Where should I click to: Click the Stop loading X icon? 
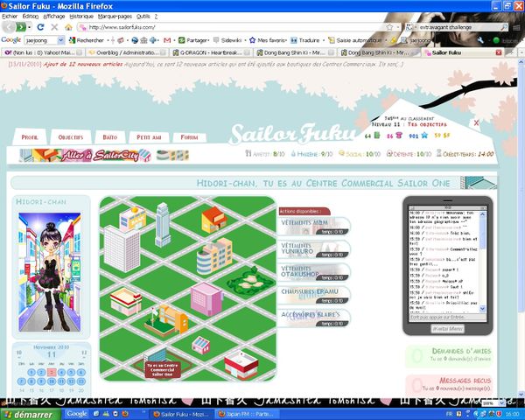(54, 27)
